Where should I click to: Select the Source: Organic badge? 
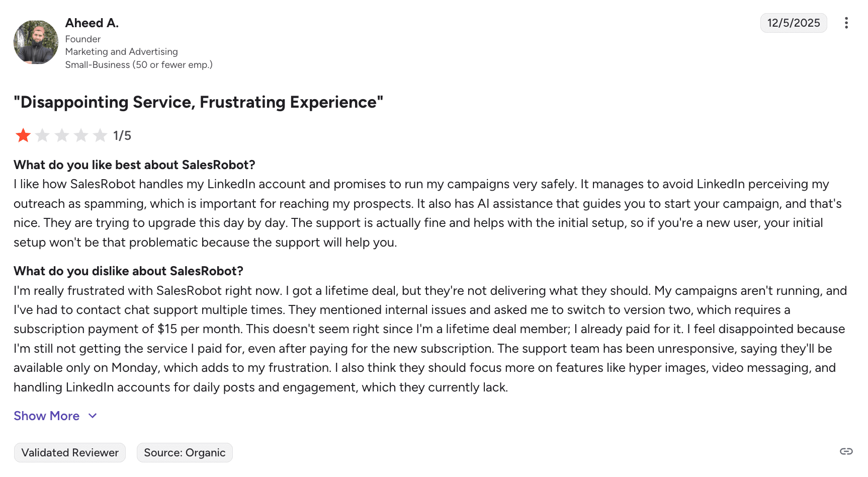pos(185,452)
